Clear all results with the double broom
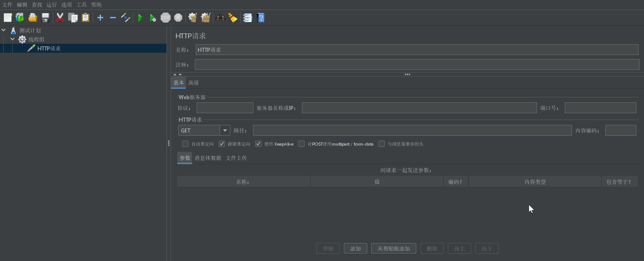 coord(205,18)
